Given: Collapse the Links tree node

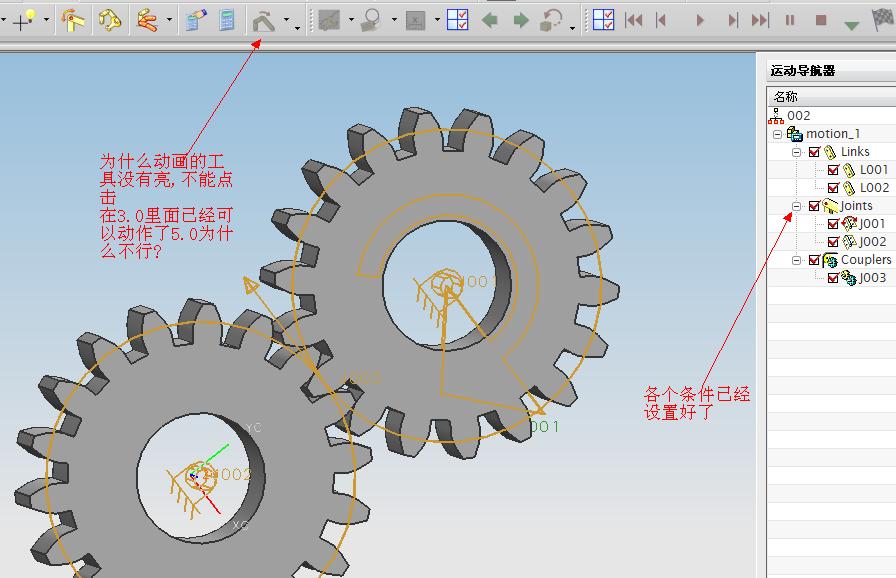Looking at the screenshot, I should 796,152.
